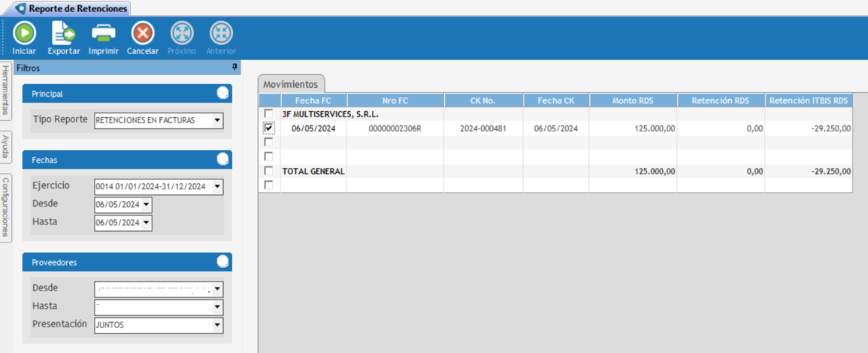
Task: Click the Cancelar red X icon
Action: point(143,33)
